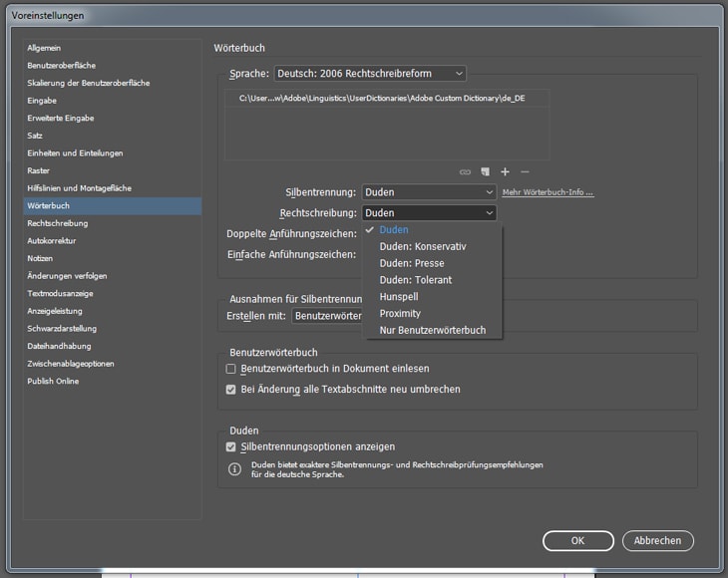This screenshot has width=728, height=578.
Task: Click the new user dictionary icon
Action: click(485, 172)
